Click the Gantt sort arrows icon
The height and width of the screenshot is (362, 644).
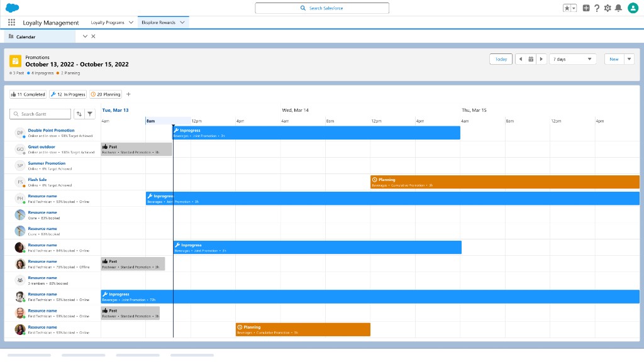[79, 114]
